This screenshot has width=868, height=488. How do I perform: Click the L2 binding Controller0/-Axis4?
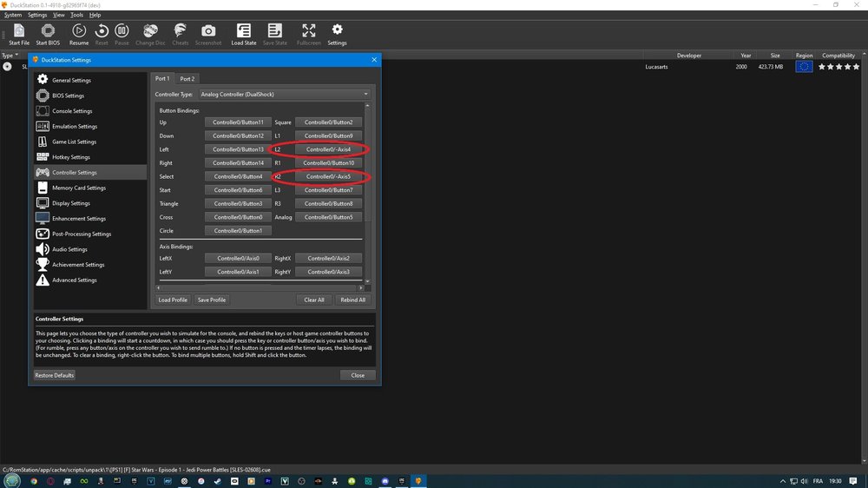click(328, 149)
